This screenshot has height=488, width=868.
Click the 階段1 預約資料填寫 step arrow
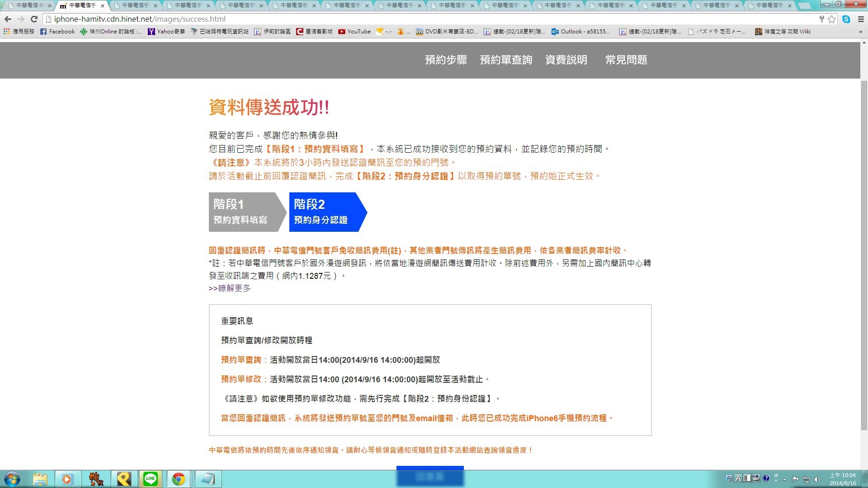247,212
